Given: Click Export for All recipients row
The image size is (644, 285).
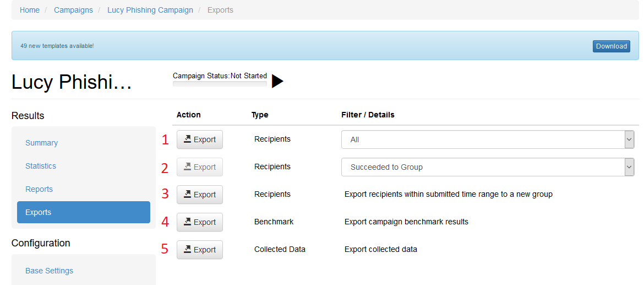Looking at the screenshot, I should [200, 139].
